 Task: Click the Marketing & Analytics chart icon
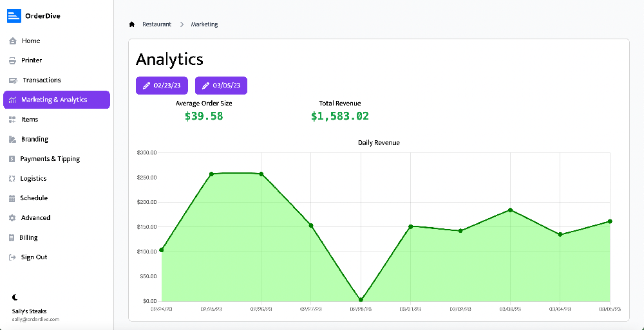[x=12, y=100]
